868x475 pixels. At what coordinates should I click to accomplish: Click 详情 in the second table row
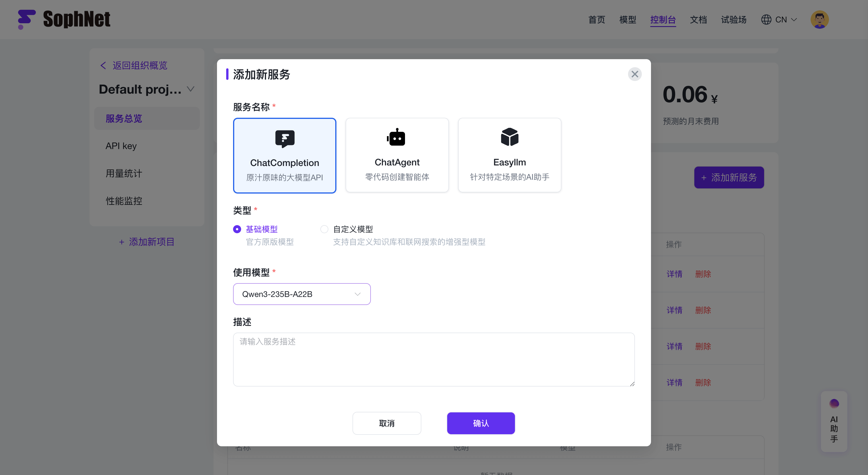(674, 310)
